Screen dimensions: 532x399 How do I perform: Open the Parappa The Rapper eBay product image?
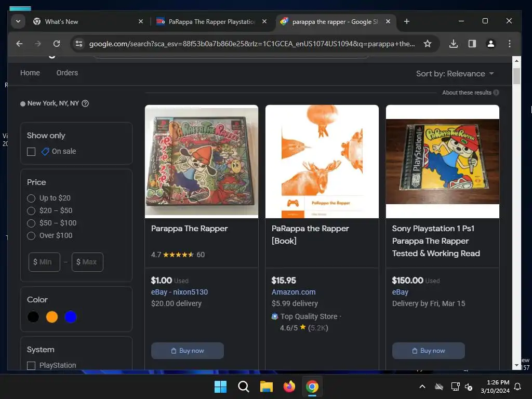(x=202, y=162)
